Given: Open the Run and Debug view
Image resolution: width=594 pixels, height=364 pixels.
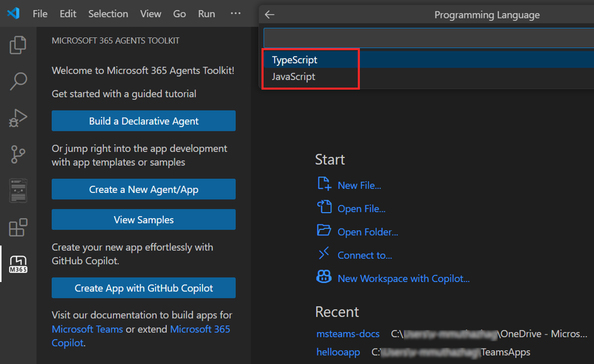Looking at the screenshot, I should click(x=18, y=118).
